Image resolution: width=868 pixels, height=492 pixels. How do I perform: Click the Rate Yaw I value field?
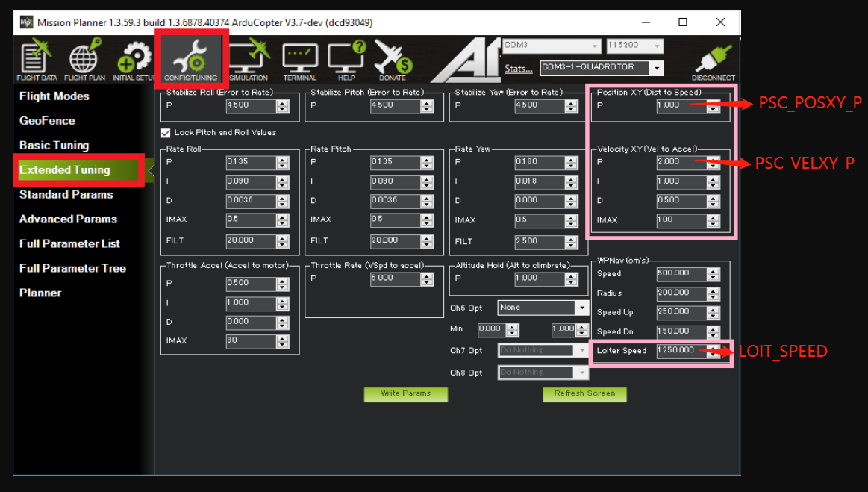[x=540, y=182]
